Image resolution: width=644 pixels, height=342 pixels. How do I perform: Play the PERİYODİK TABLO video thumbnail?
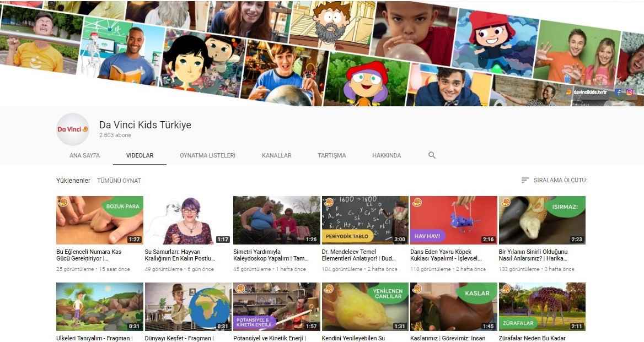[x=365, y=220]
